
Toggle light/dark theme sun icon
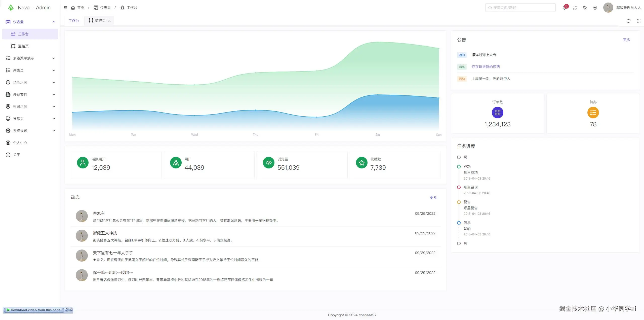tap(585, 8)
